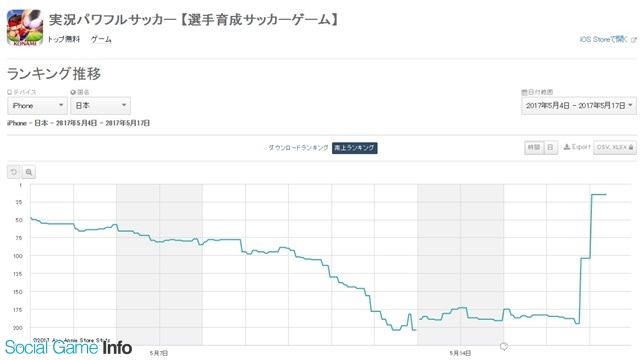Viewport: 640px width, 360px height.
Task: Open the iOS Storeで開く link
Action: pyautogui.click(x=603, y=39)
